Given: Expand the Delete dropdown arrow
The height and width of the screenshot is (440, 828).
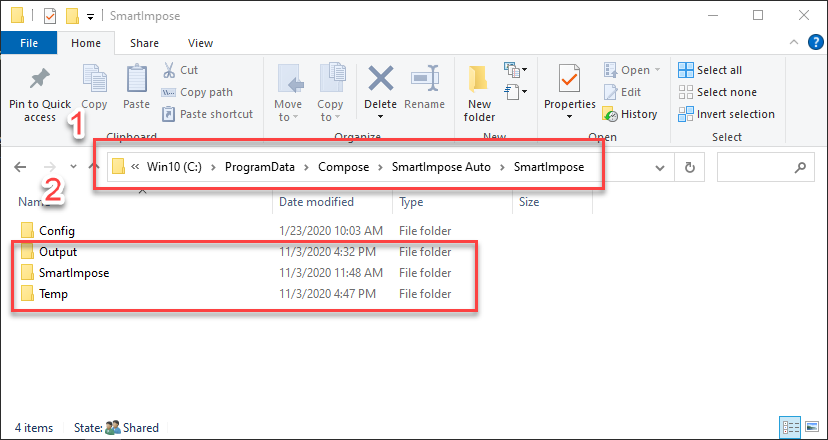Looking at the screenshot, I should click(381, 117).
